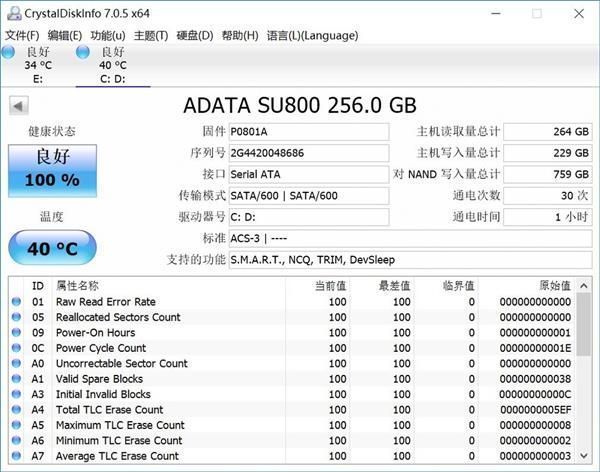Select the Maximum TLC Erase Count row text
Image resolution: width=600 pixels, height=472 pixels.
click(x=120, y=425)
